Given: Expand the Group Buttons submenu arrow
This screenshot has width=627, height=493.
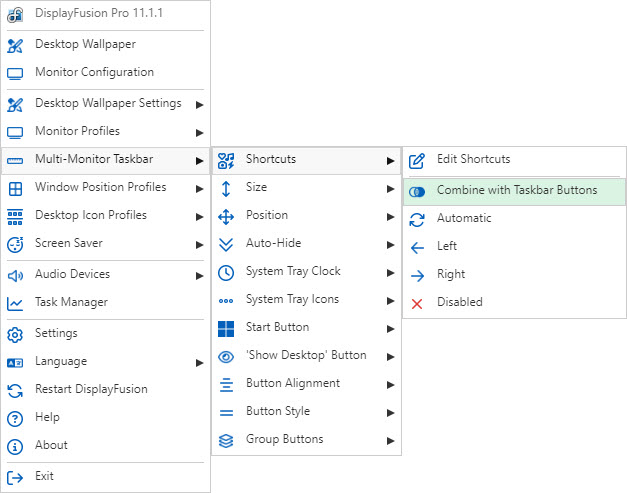Looking at the screenshot, I should 390,441.
